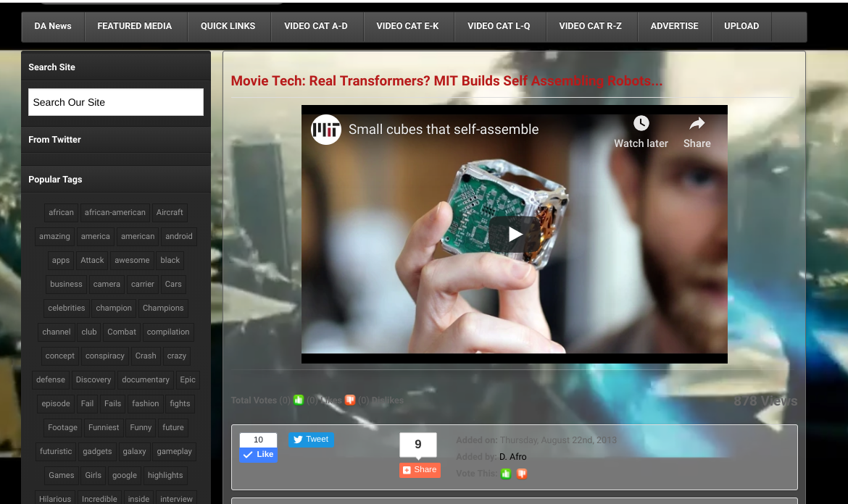Select the 'channel' tag
This screenshot has height=504, width=848.
[57, 332]
